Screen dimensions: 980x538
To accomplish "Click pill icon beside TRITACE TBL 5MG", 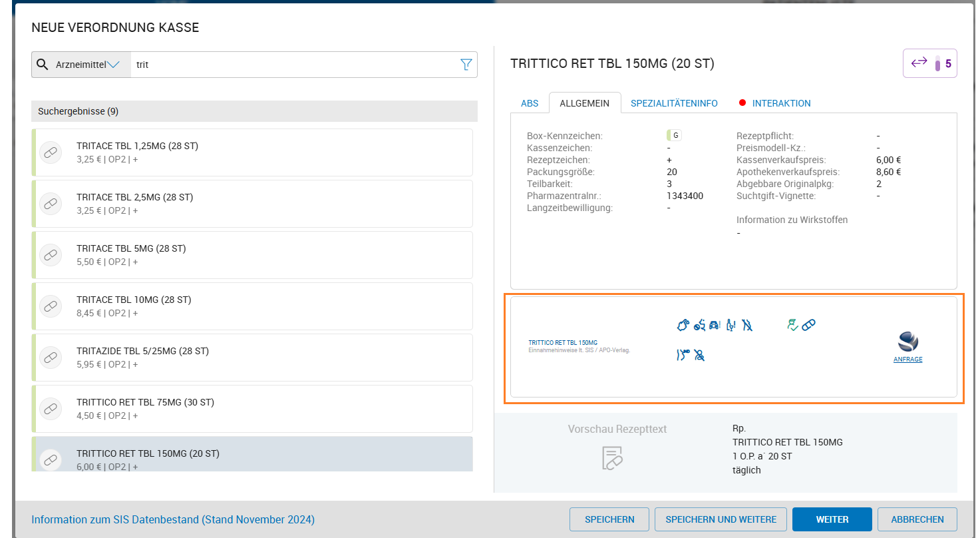I will [x=51, y=255].
